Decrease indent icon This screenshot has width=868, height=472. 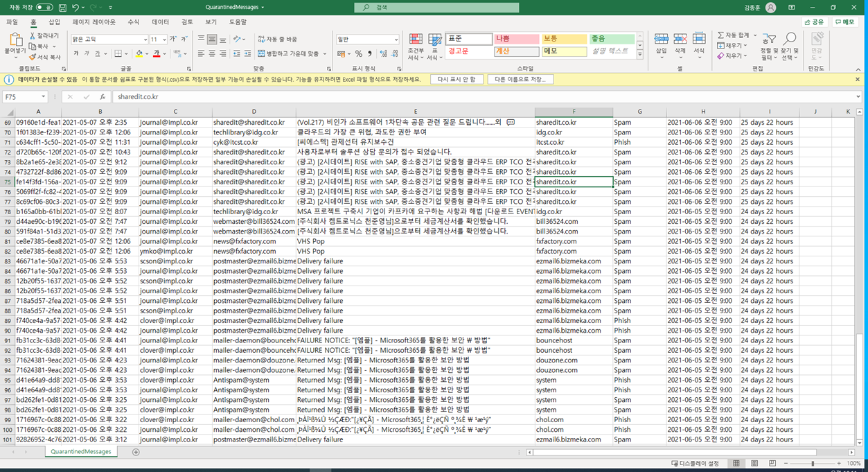[236, 53]
